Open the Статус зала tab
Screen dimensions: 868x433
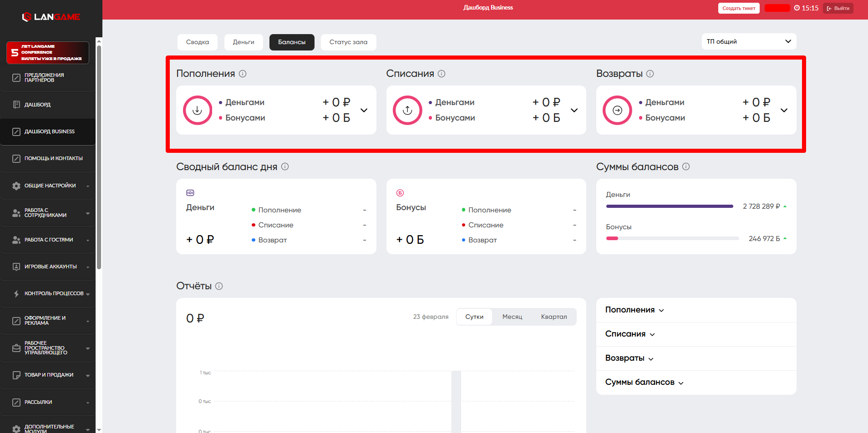pyautogui.click(x=348, y=42)
